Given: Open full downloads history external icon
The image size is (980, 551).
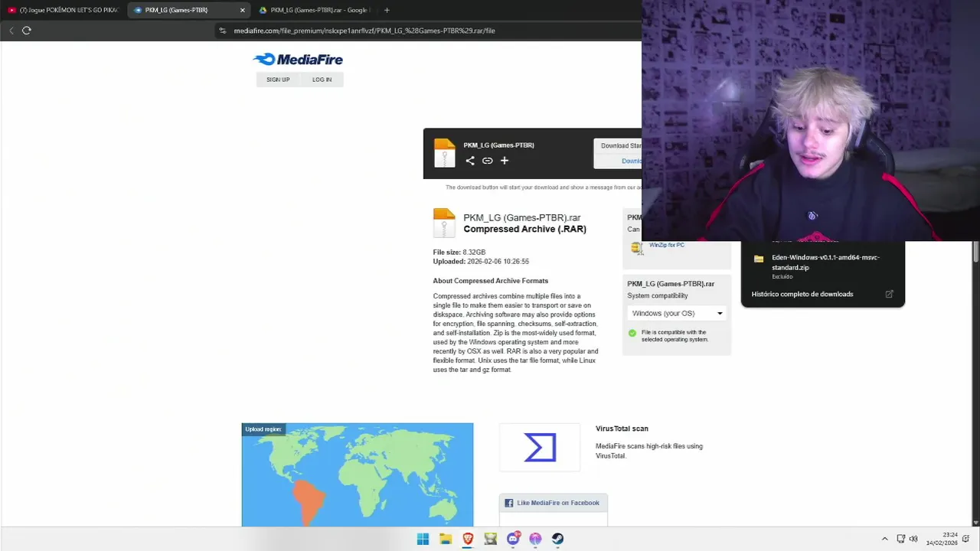Looking at the screenshot, I should tap(889, 294).
